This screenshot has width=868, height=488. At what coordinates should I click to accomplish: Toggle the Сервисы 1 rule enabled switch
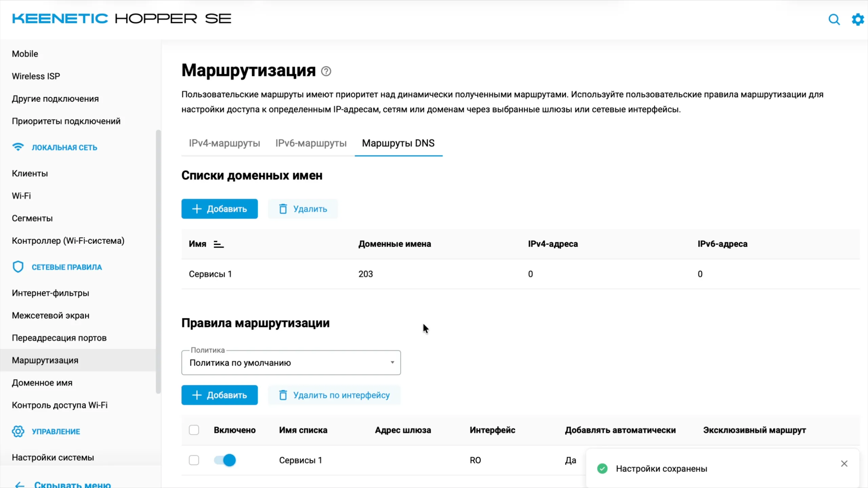[x=225, y=460]
